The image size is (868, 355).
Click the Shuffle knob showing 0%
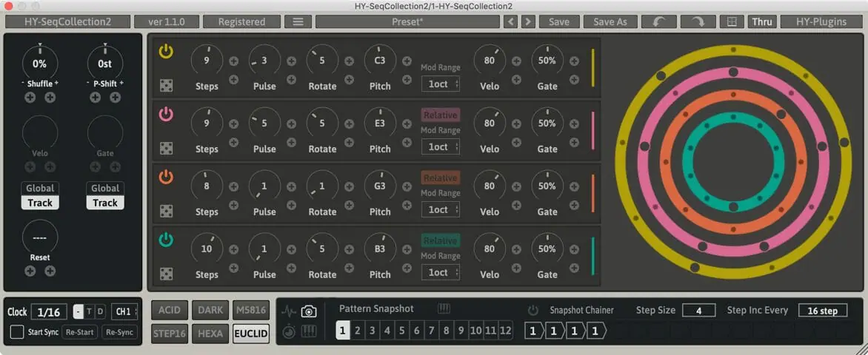click(x=40, y=64)
